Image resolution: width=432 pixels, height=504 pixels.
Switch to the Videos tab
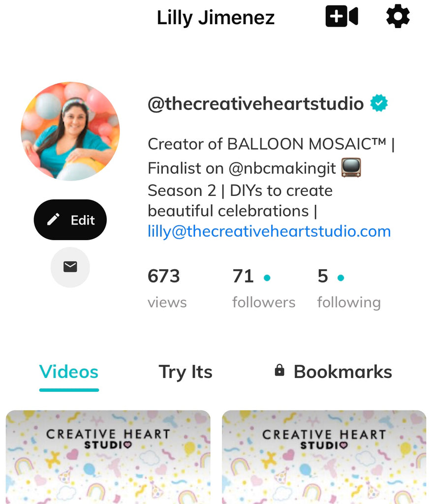pos(69,372)
